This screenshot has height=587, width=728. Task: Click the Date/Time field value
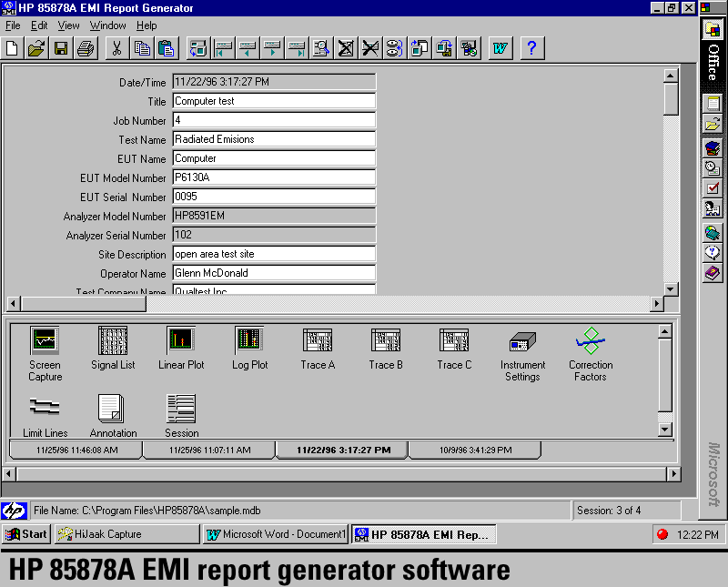274,82
